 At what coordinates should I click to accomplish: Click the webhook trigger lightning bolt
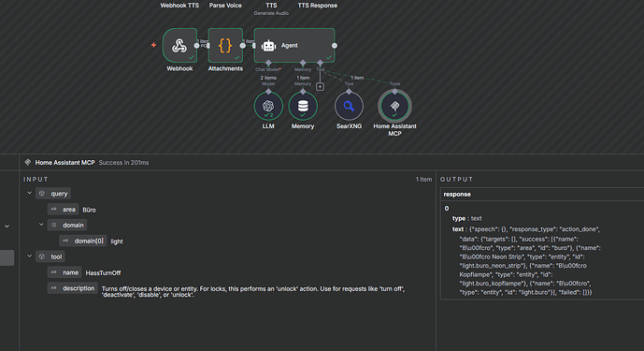coord(153,45)
